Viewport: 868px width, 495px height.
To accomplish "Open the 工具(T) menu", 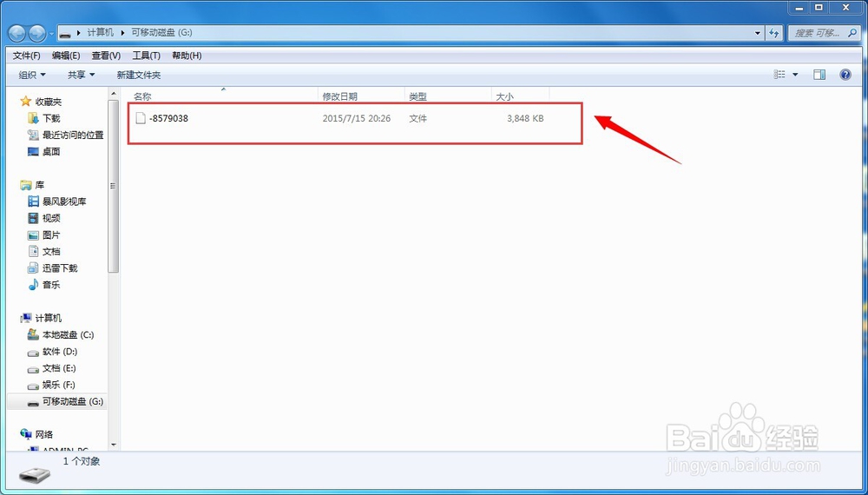I will click(146, 56).
